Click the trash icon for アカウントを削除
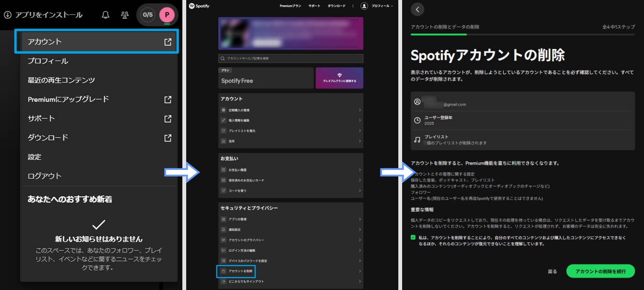Screen dimensions: 644x290 click(224, 271)
